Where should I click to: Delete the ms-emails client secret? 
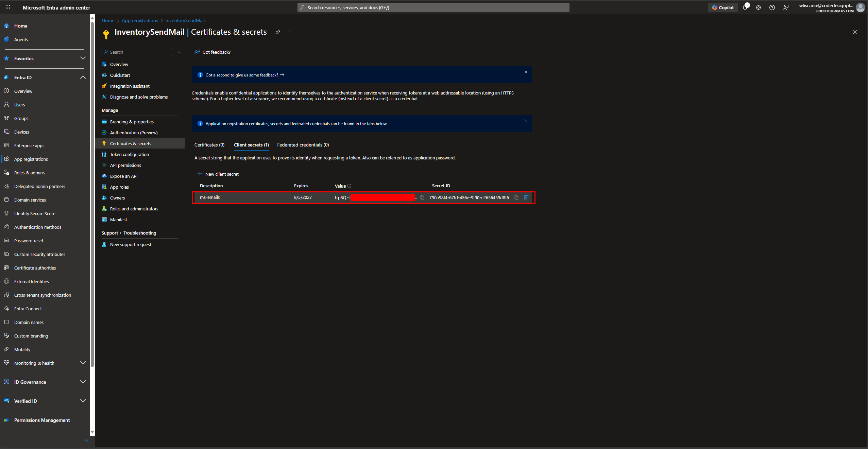pyautogui.click(x=526, y=197)
